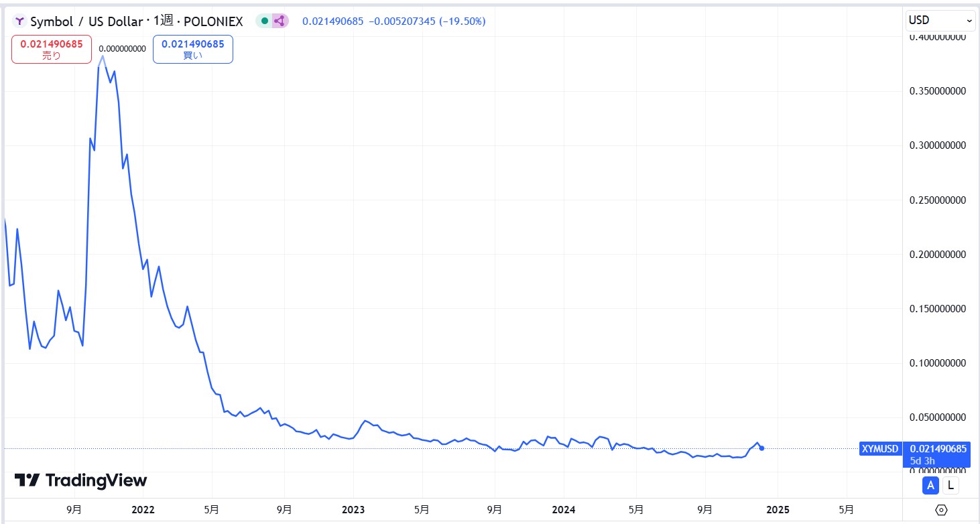Click the 2022 label on time axis
The width and height of the screenshot is (980, 524).
point(143,509)
